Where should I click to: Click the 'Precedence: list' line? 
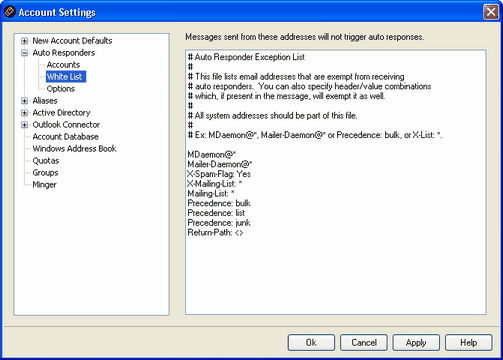pos(216,213)
